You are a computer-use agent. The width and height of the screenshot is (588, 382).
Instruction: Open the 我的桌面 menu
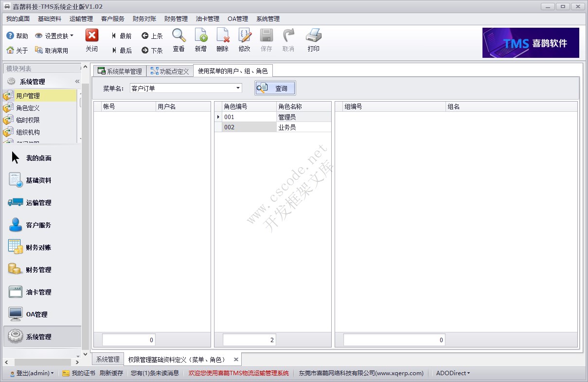point(18,19)
